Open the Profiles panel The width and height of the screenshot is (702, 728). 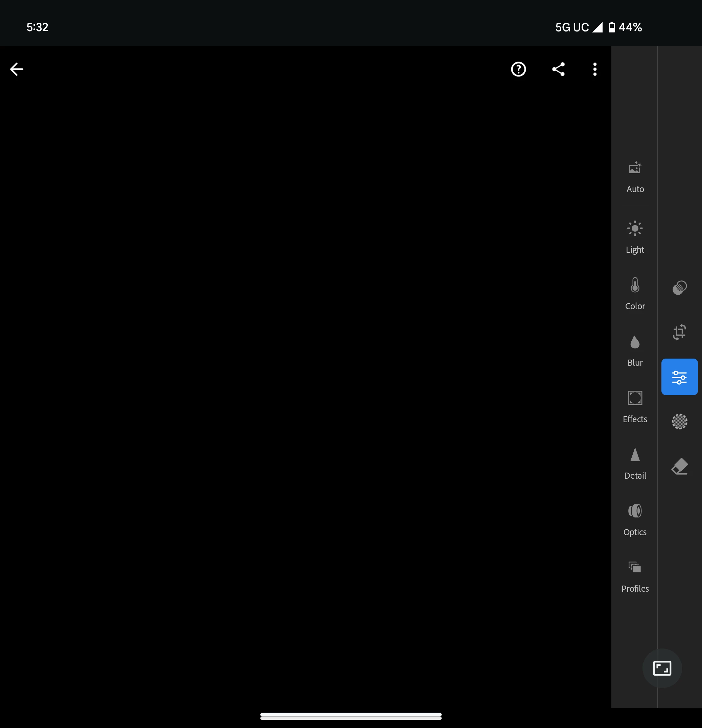(635, 576)
